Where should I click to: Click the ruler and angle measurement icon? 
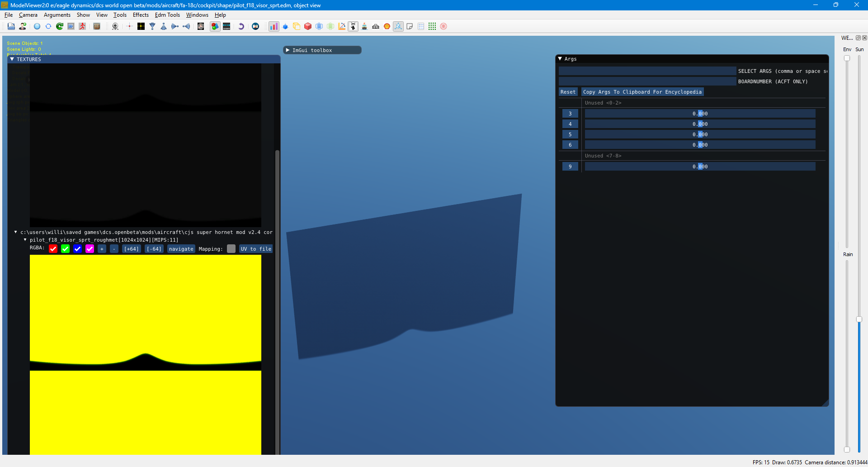[x=342, y=26]
